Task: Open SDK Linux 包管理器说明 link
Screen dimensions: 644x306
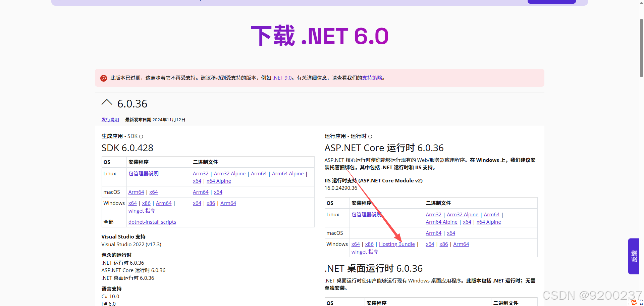Action: [143, 173]
